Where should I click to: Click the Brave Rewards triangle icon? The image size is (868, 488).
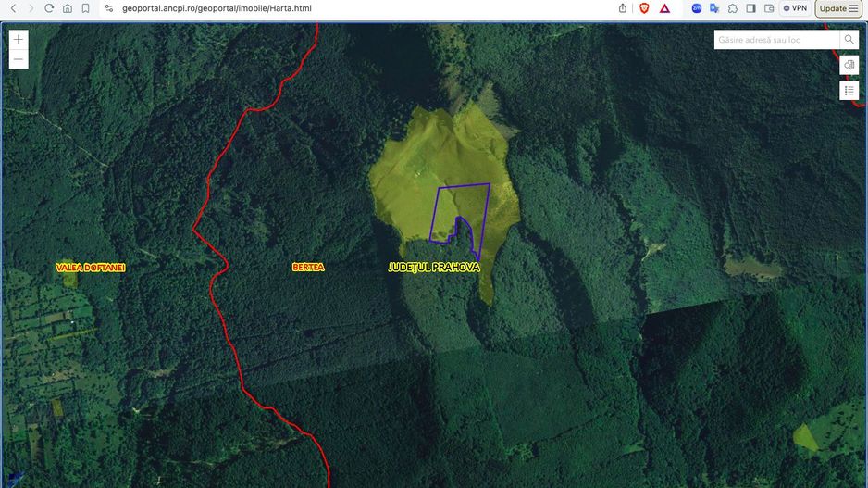tap(664, 8)
